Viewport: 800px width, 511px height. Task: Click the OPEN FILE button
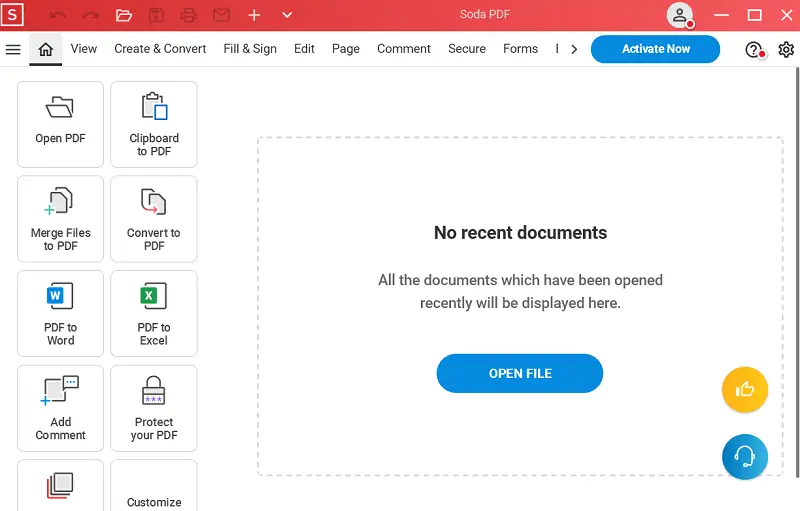coord(520,373)
